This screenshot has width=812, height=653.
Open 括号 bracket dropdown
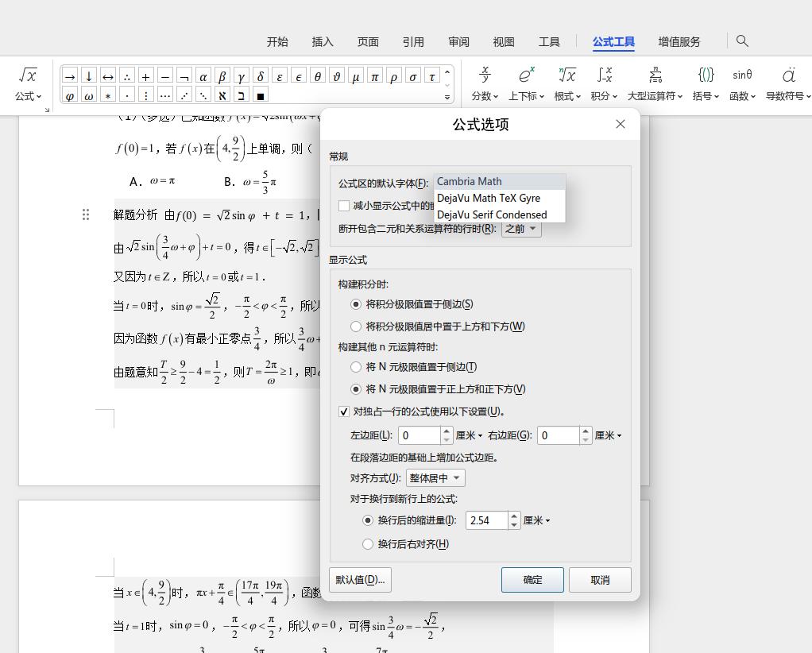click(706, 84)
